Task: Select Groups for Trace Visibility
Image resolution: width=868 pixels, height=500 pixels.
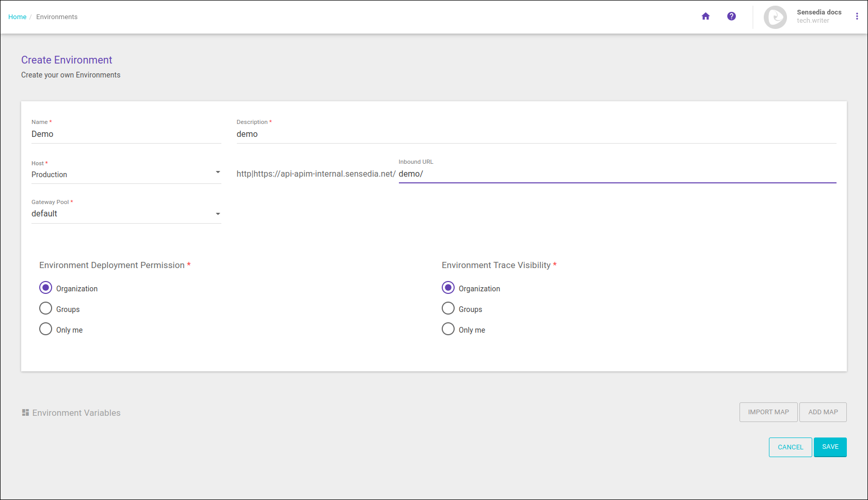Action: coord(448,308)
